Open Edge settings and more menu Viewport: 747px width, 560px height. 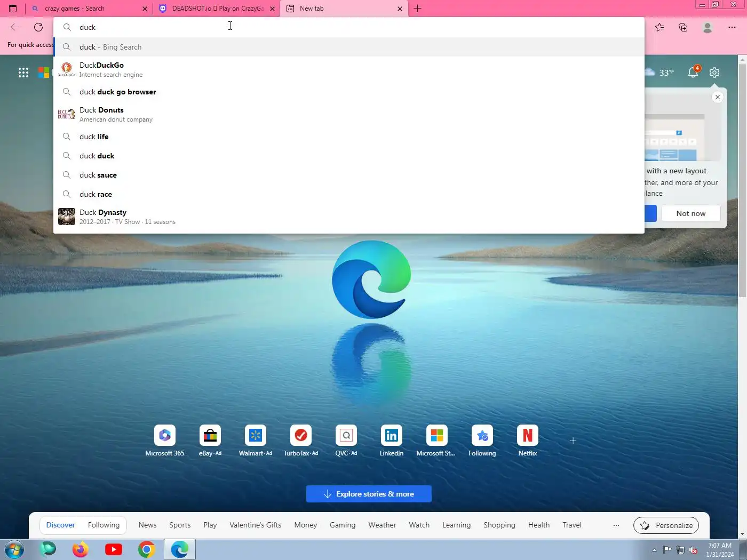732,27
